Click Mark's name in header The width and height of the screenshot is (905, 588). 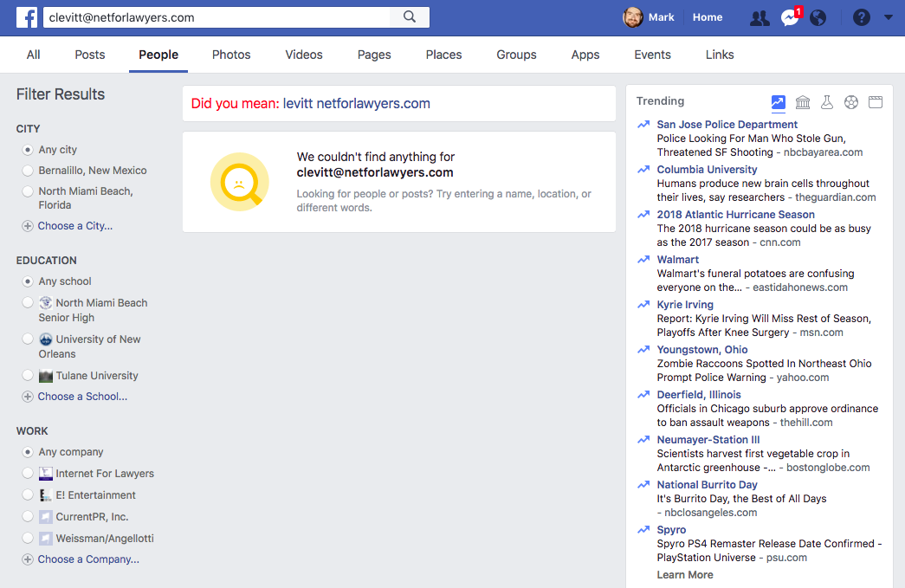(661, 17)
